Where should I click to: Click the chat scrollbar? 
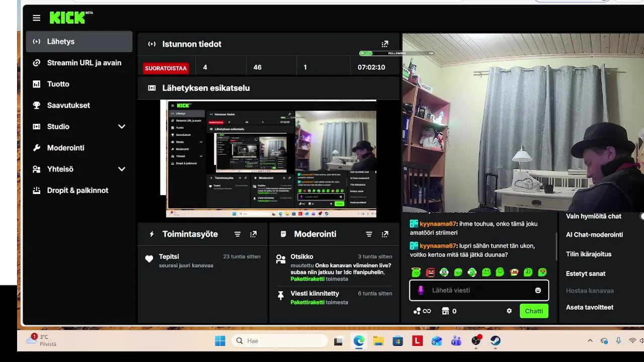click(556, 246)
